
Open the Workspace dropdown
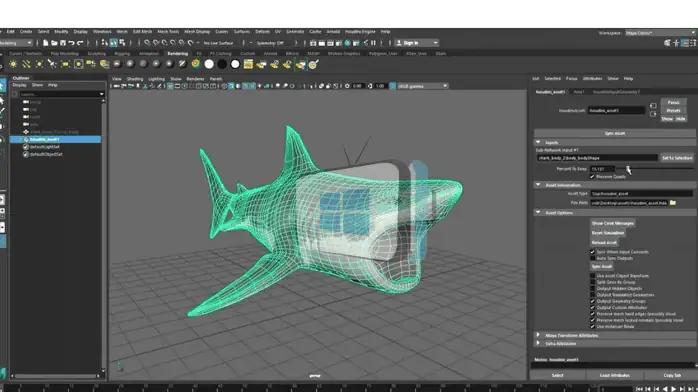(x=660, y=33)
